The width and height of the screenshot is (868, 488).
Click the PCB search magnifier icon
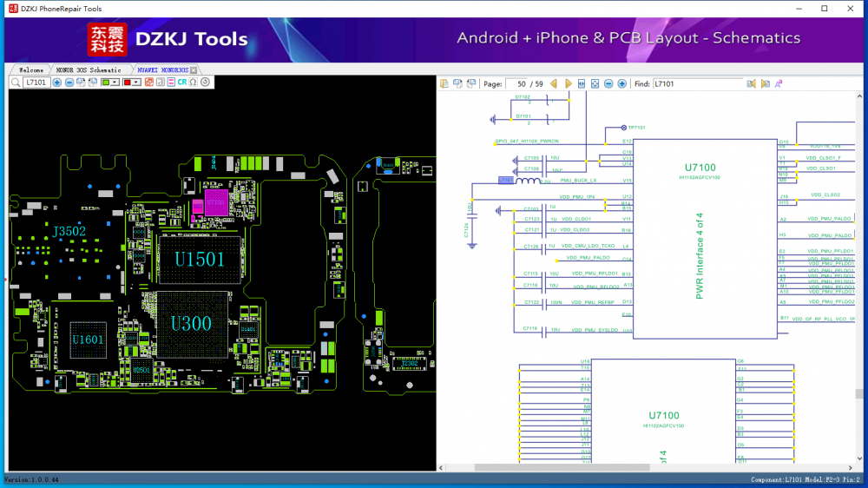click(x=16, y=82)
